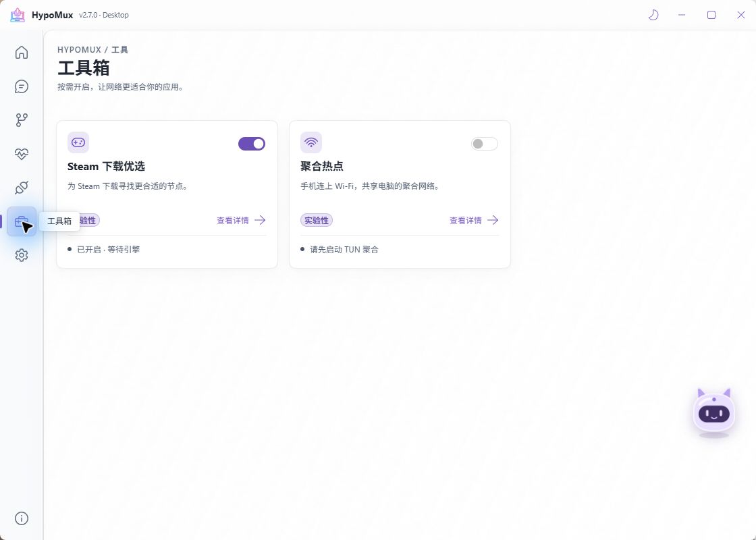The width and height of the screenshot is (756, 540).
Task: Open the chat bubble sidebar icon
Action: (x=21, y=86)
